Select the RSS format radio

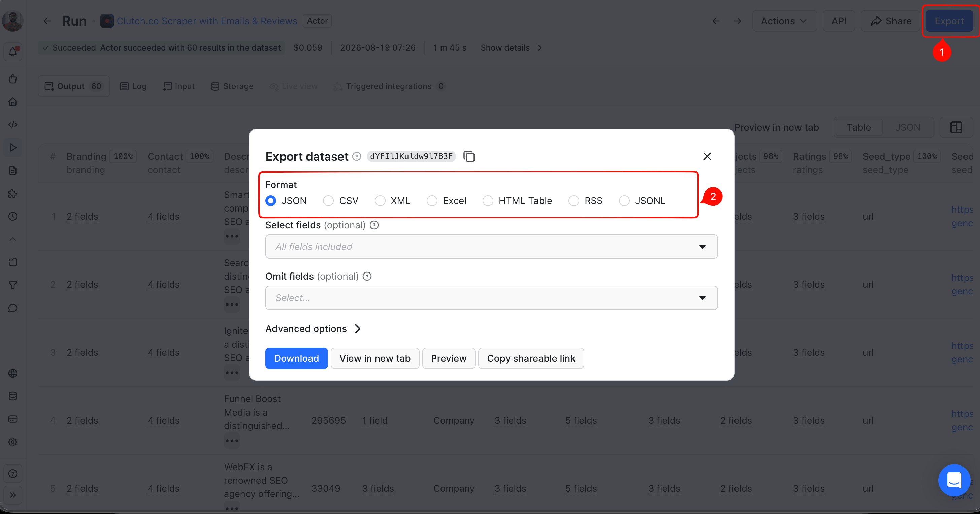coord(574,200)
